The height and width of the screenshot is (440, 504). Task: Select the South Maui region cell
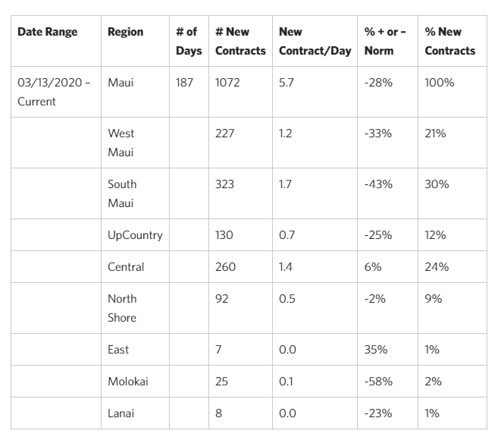pos(121,193)
